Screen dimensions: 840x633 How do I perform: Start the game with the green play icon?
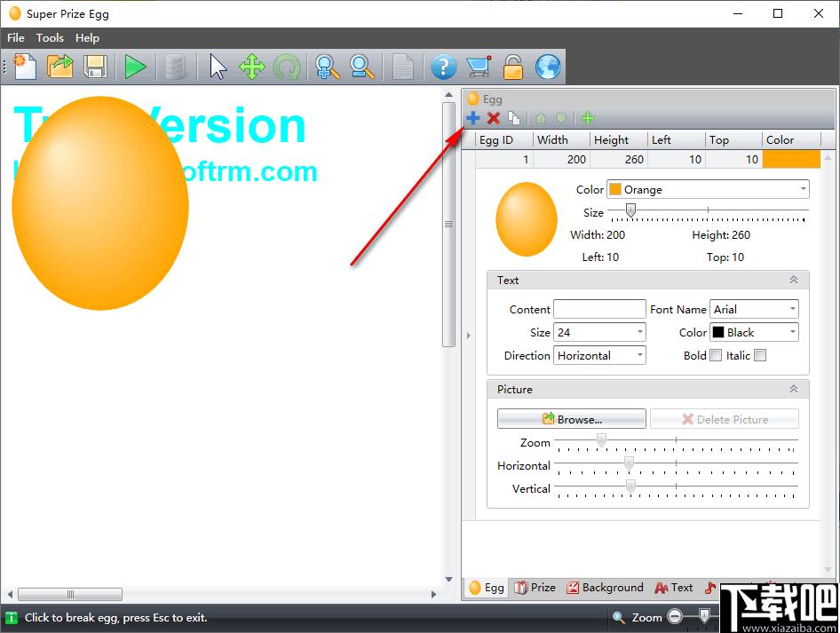135,67
